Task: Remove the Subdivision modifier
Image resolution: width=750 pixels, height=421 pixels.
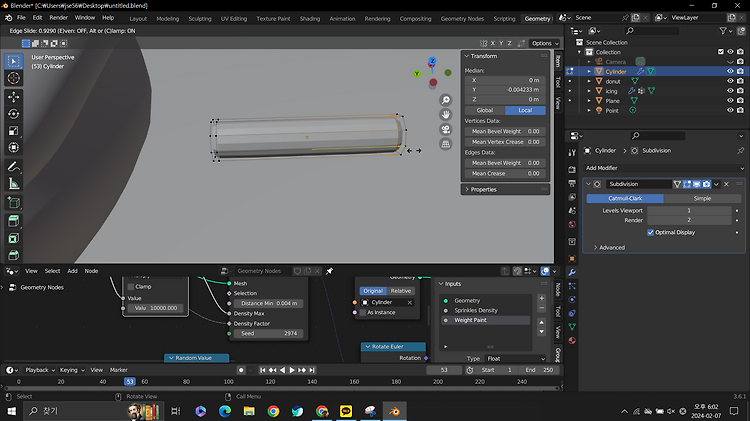Action: click(x=726, y=184)
